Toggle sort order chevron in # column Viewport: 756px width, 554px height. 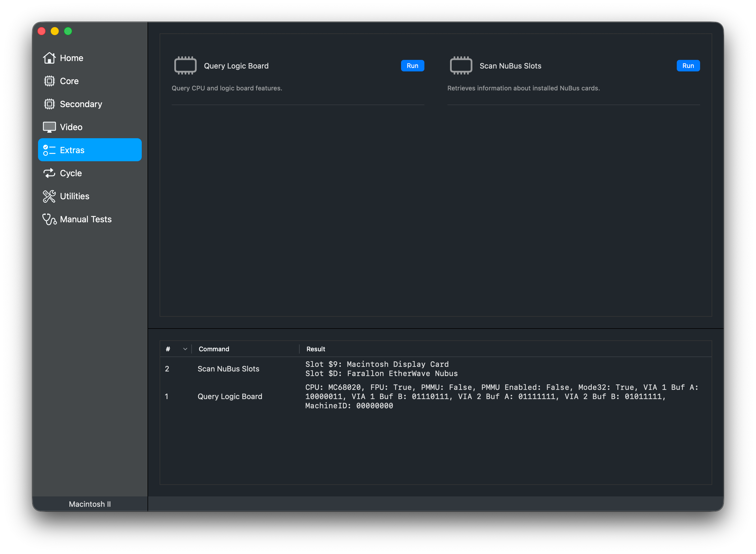point(185,349)
